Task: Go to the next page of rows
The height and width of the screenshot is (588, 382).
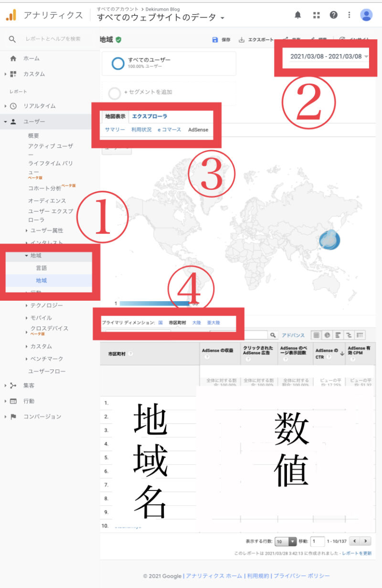Action: pyautogui.click(x=366, y=541)
